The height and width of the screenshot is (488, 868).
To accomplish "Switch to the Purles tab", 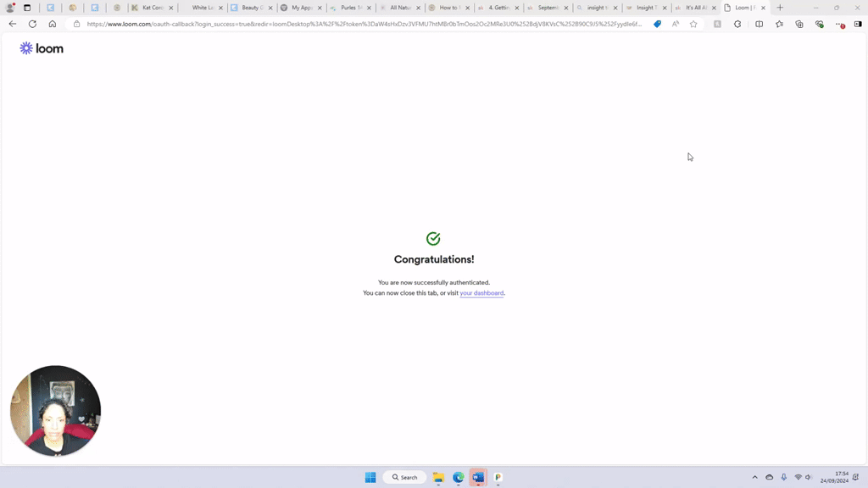I will pyautogui.click(x=350, y=8).
